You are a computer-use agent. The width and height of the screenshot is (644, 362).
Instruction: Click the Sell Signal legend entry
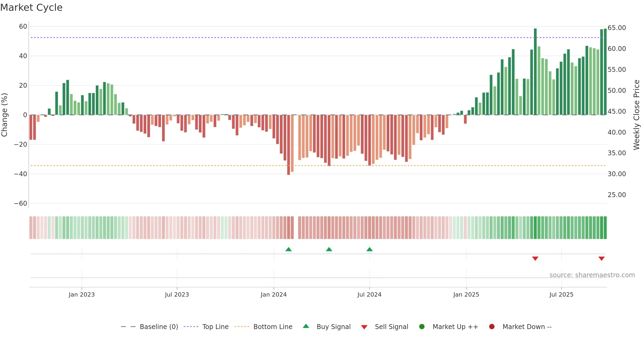pyautogui.click(x=385, y=327)
